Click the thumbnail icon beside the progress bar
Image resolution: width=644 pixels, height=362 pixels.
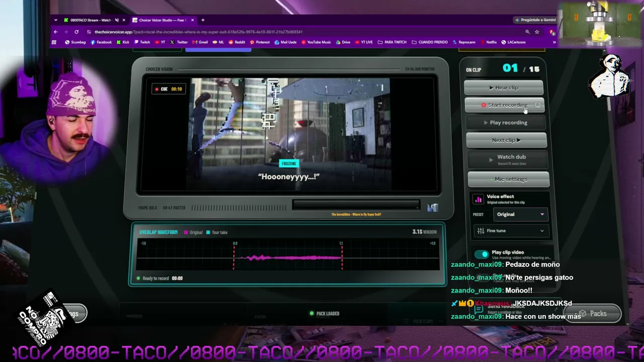click(x=433, y=207)
